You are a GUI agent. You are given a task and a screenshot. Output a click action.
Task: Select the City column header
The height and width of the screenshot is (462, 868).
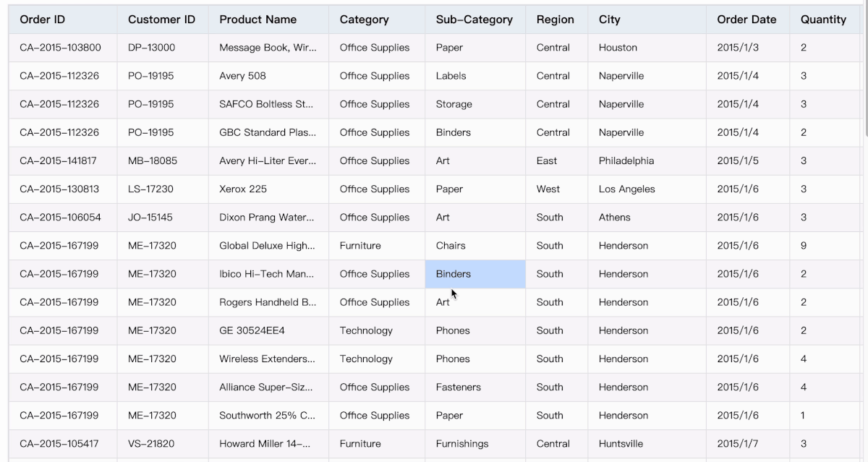[609, 20]
